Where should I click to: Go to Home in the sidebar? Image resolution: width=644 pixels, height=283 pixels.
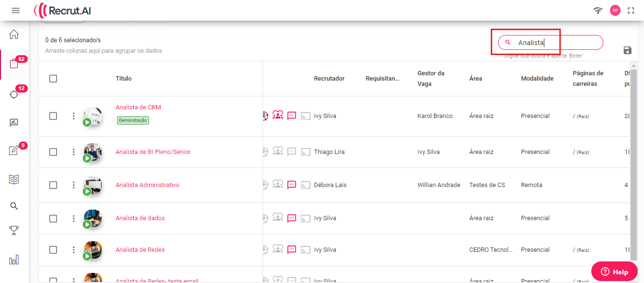(14, 34)
